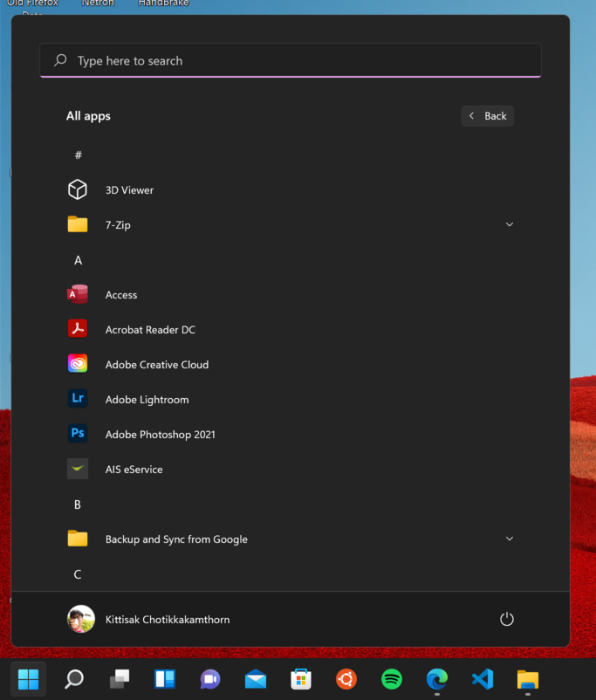Screen dimensions: 596x700
Task: Open Visual Studio Code from taskbar
Action: [x=483, y=679]
